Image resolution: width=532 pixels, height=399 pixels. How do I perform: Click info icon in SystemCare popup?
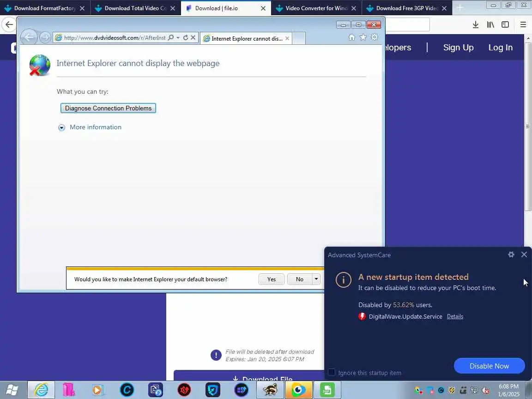[x=344, y=280]
